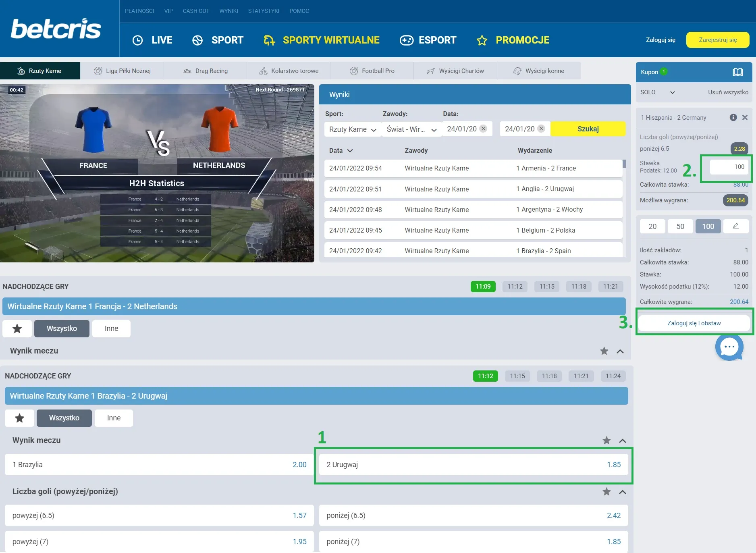Select the 100 quick stake
Screen dimensions: 756x553
tap(708, 226)
